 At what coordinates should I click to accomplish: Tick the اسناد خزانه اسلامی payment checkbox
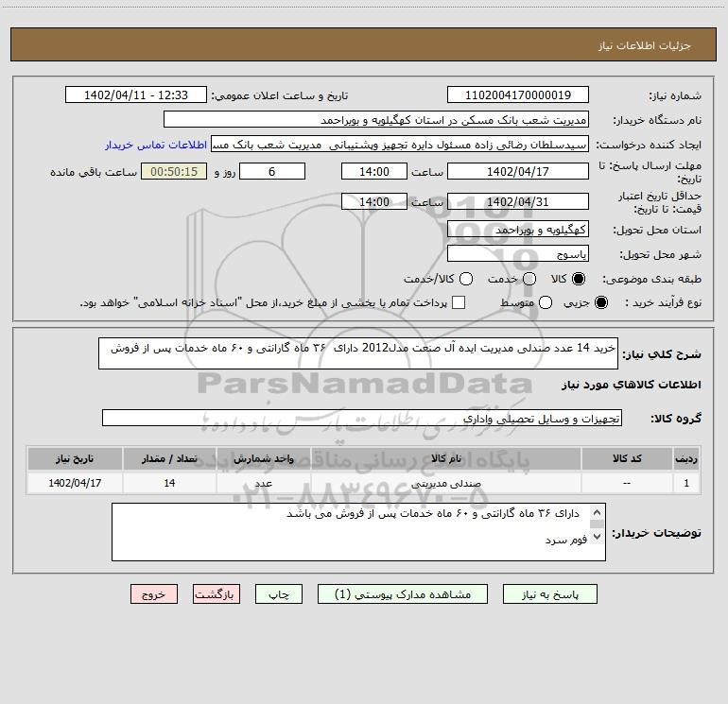pos(459,302)
